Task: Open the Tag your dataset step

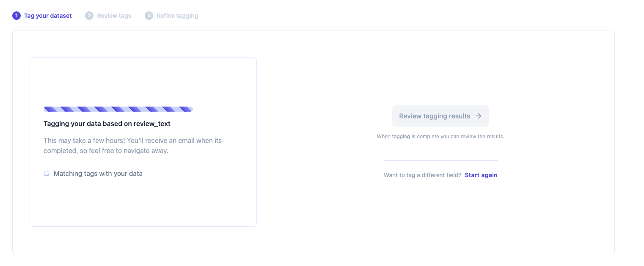Action: (48, 16)
